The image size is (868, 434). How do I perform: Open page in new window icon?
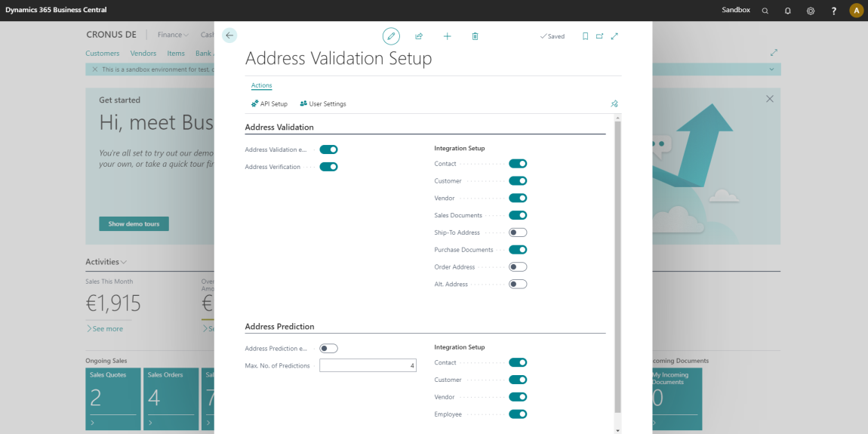coord(599,36)
